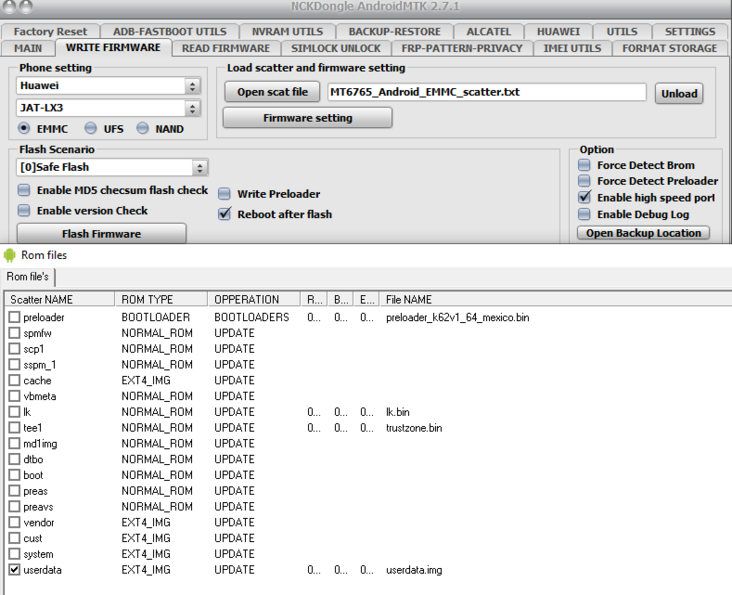Select the Rom file's tab
This screenshot has height=595, width=732.
click(x=28, y=277)
